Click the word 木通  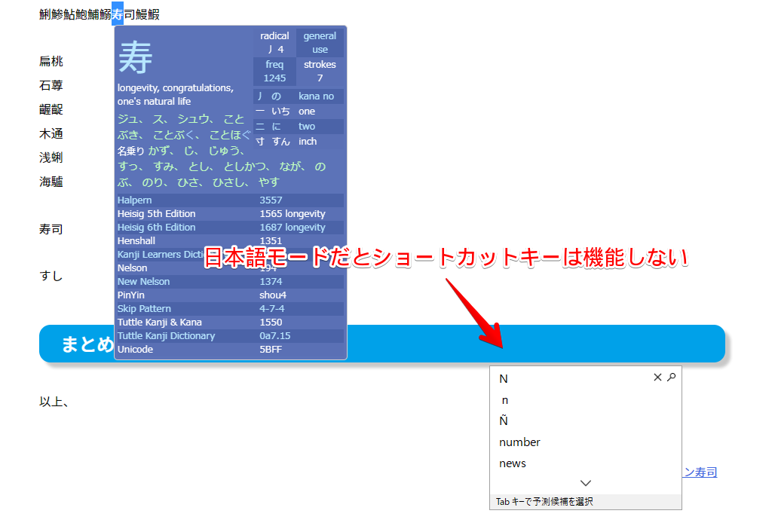tap(51, 134)
